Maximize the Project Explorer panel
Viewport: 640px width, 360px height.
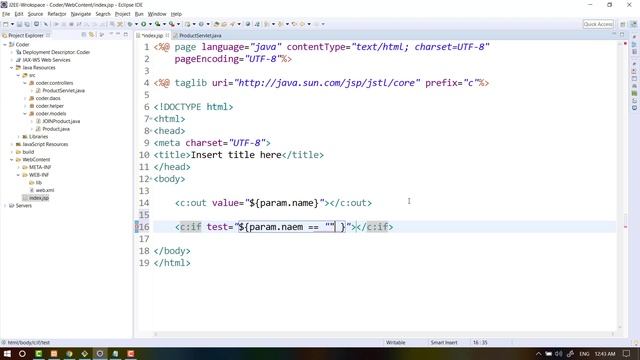tap(126, 35)
